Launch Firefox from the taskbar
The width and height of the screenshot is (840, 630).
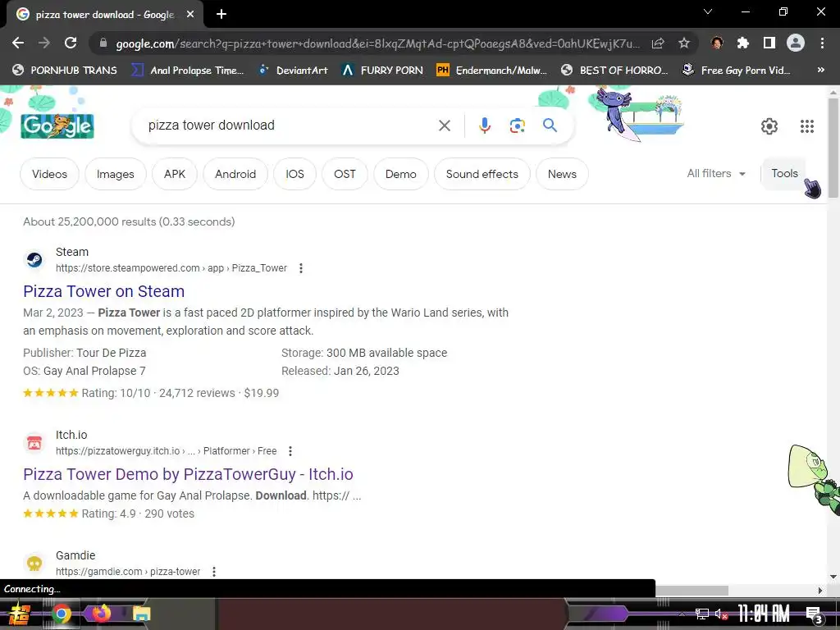[101, 614]
